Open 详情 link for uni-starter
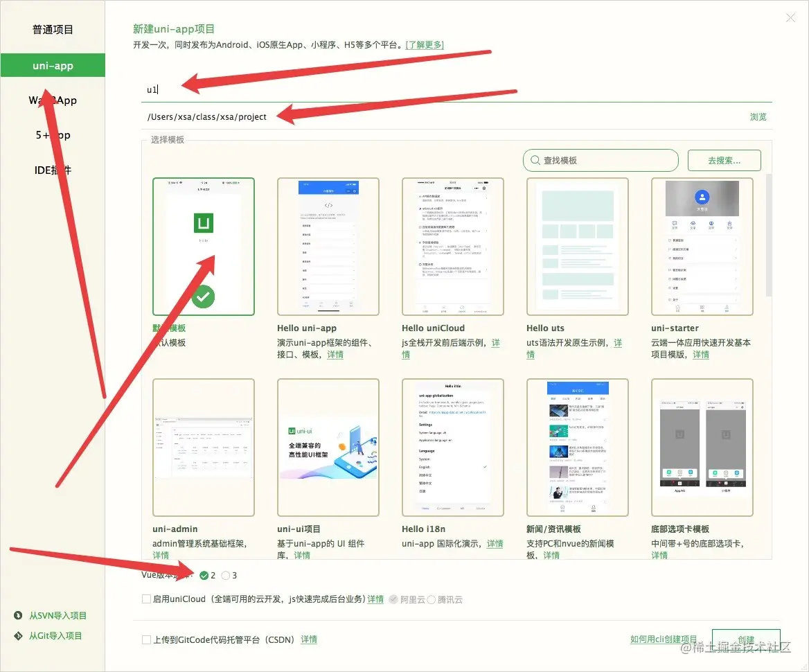 (701, 355)
